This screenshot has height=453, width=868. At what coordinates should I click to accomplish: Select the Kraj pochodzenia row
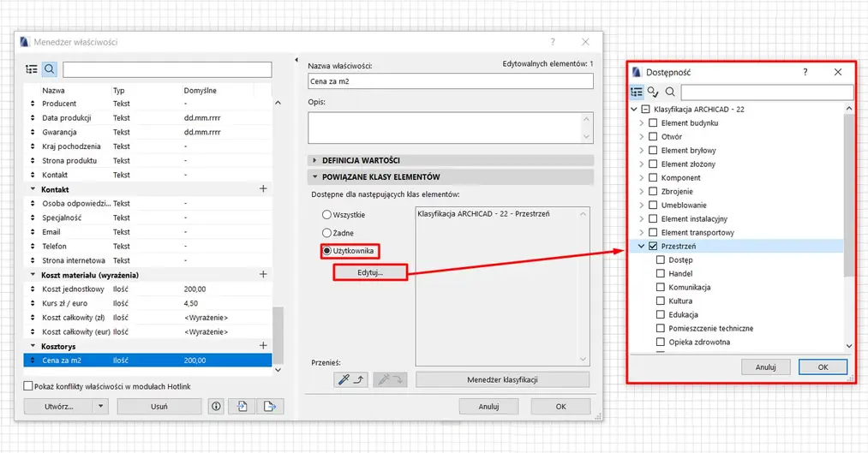tap(147, 146)
